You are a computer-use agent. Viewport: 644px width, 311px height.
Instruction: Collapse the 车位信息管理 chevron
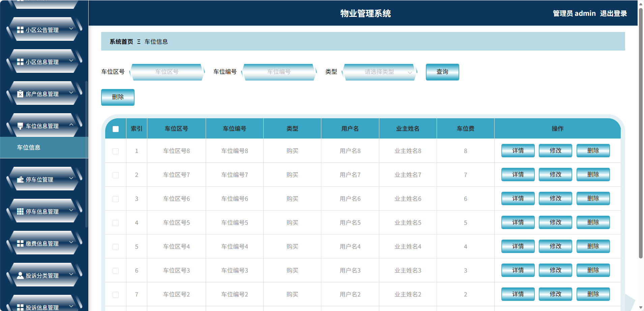click(71, 125)
